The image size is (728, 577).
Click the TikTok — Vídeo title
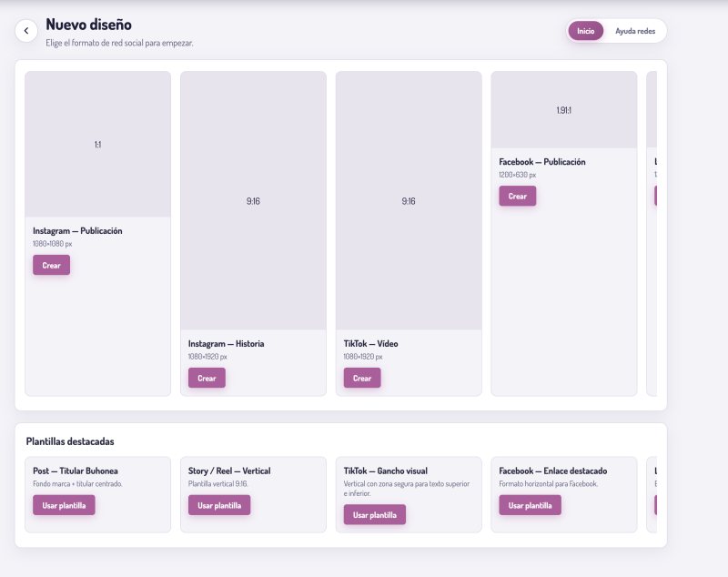(x=370, y=343)
